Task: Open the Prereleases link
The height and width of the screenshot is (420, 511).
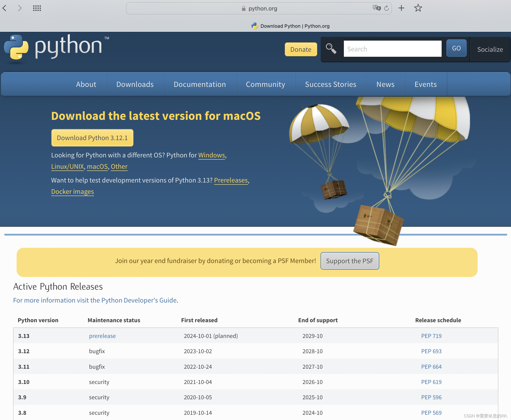Action: click(231, 180)
